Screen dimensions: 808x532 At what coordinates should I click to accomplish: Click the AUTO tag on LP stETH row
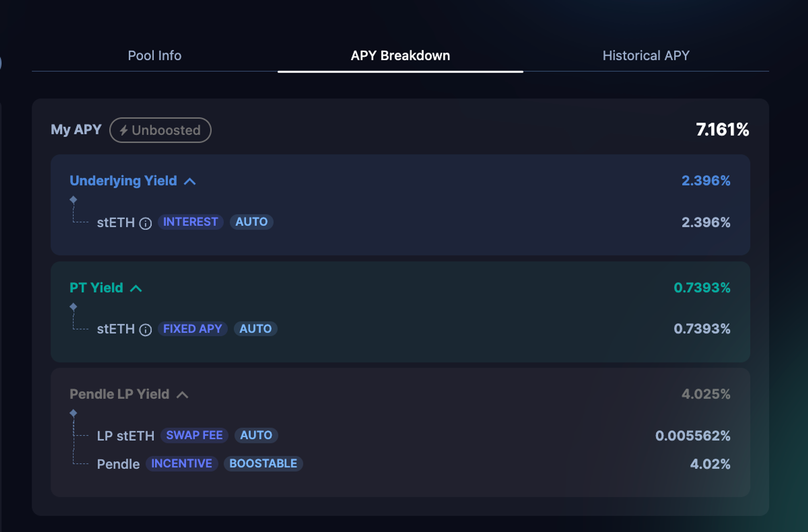point(256,435)
